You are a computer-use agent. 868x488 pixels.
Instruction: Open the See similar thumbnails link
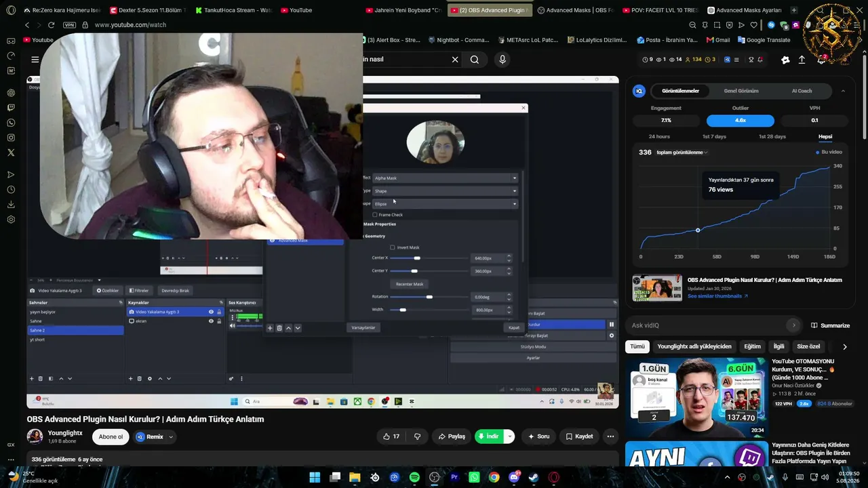(717, 296)
